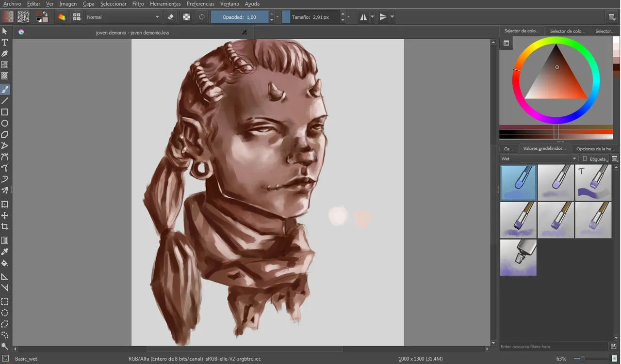Select the Elliptical Selection tool
This screenshot has width=621, height=364.
click(5, 313)
